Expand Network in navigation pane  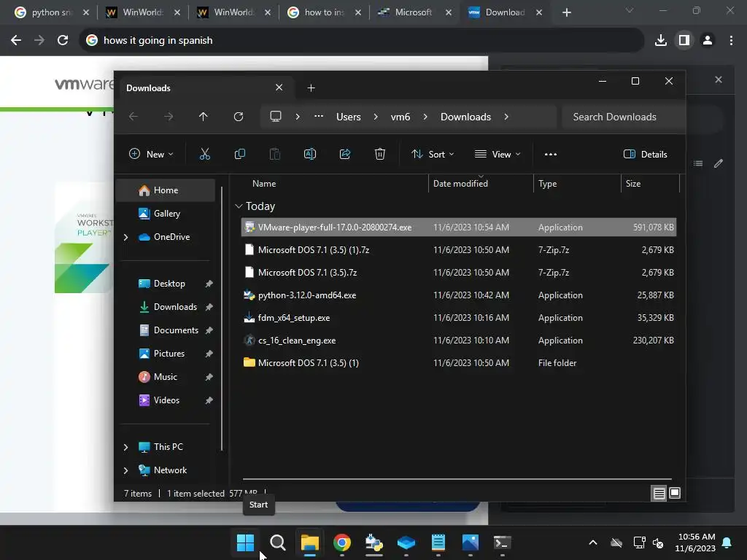125,470
